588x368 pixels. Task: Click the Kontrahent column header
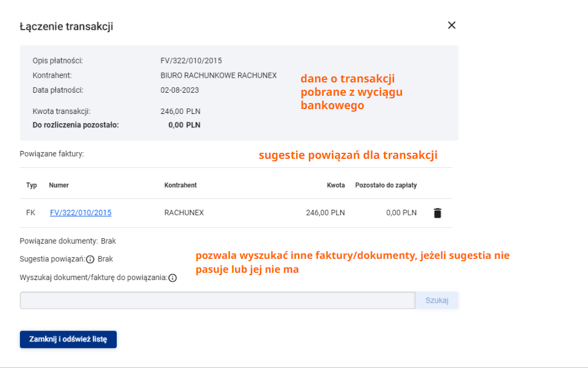pos(180,185)
